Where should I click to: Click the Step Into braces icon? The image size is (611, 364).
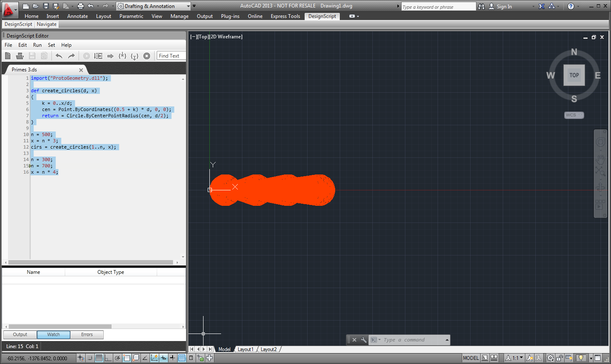click(122, 56)
